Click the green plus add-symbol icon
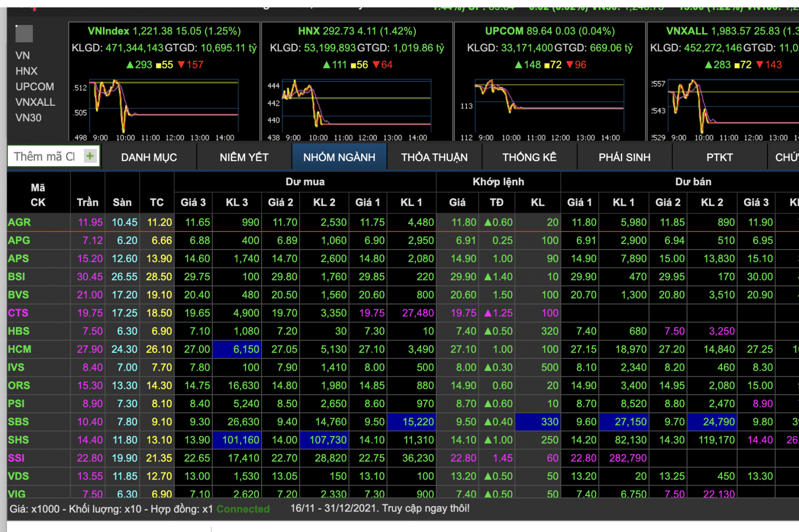This screenshot has height=532, width=799. click(x=90, y=156)
